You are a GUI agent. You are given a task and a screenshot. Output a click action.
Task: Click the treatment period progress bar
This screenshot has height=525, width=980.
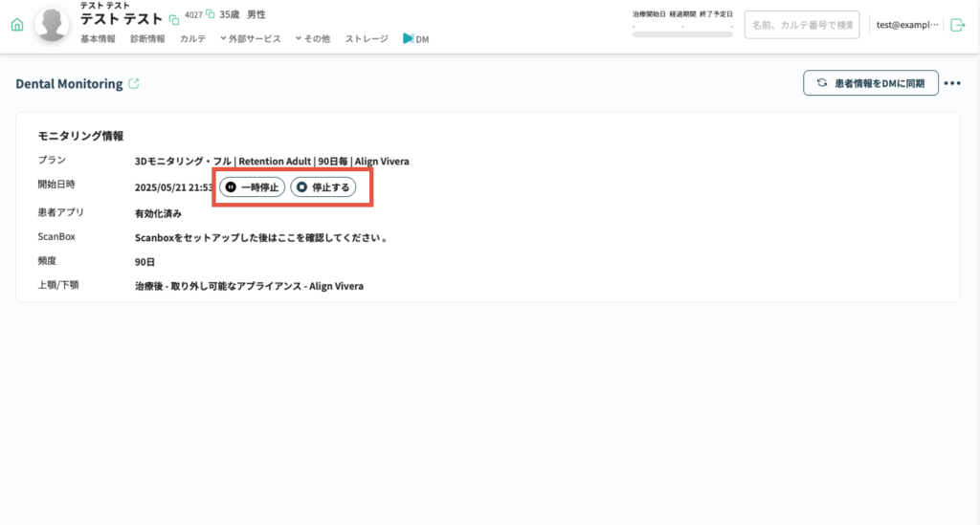click(x=682, y=33)
